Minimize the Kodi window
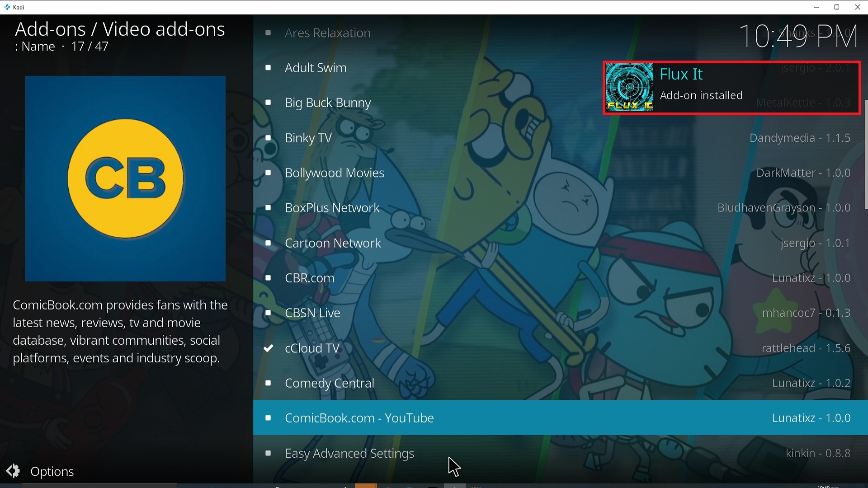 pyautogui.click(x=816, y=7)
